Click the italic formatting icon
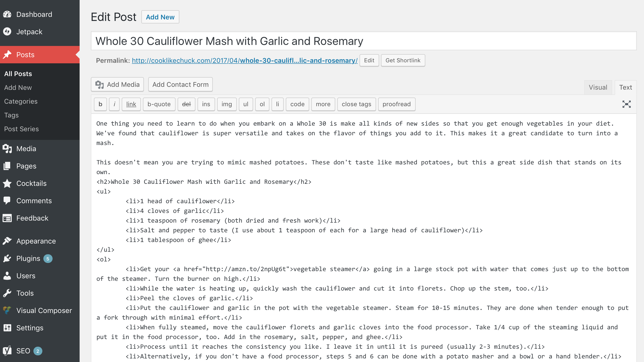The height and width of the screenshot is (362, 644). 114,104
